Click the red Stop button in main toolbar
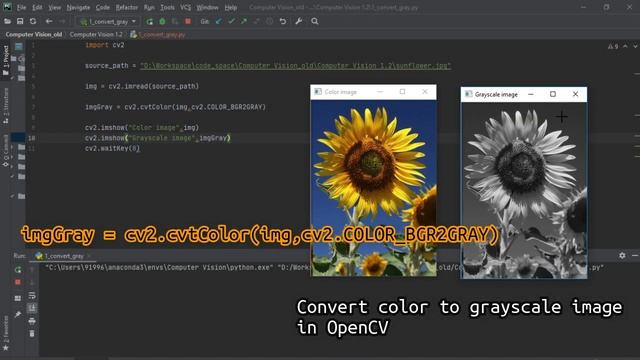640x360 pixels. (188, 21)
